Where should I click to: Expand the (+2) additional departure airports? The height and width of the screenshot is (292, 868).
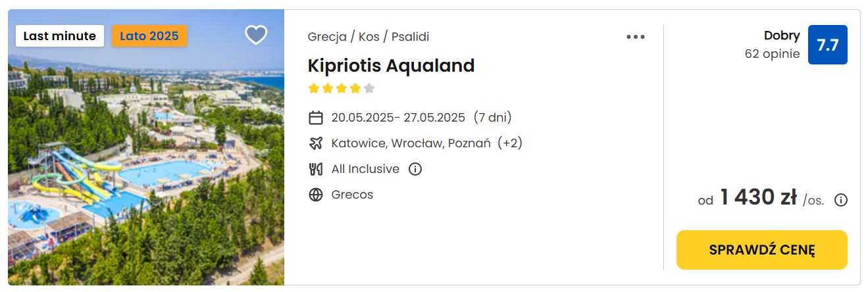point(510,143)
